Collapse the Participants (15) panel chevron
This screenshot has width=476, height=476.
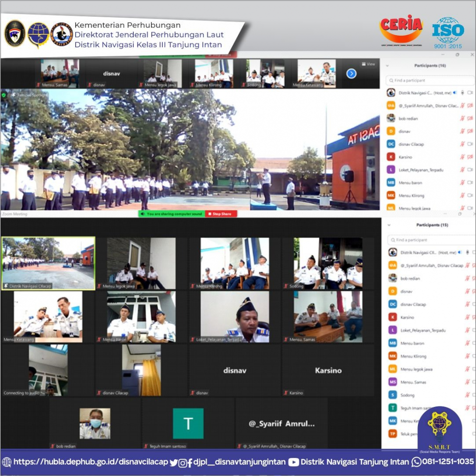click(x=389, y=225)
